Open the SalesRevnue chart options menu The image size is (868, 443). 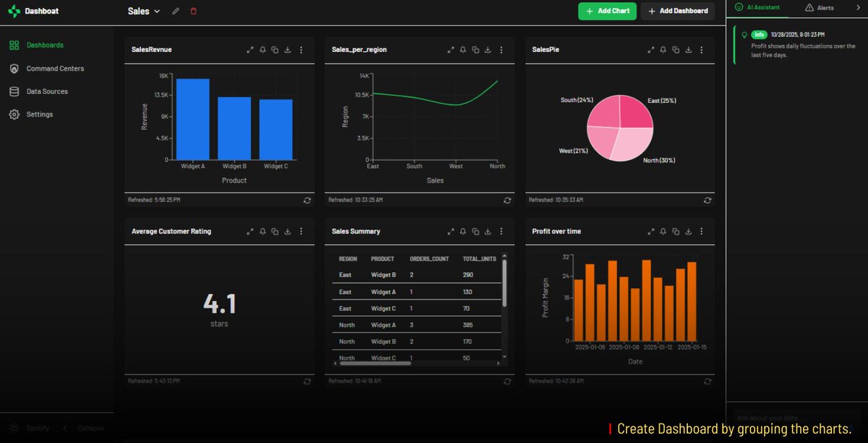[x=302, y=50]
